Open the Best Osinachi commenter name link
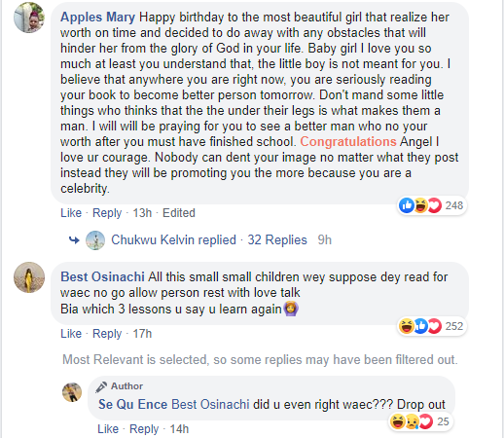The image size is (504, 438). point(102,276)
